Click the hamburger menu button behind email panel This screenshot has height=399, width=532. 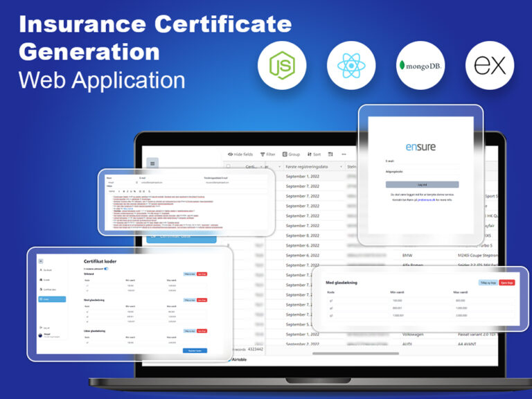tap(152, 163)
